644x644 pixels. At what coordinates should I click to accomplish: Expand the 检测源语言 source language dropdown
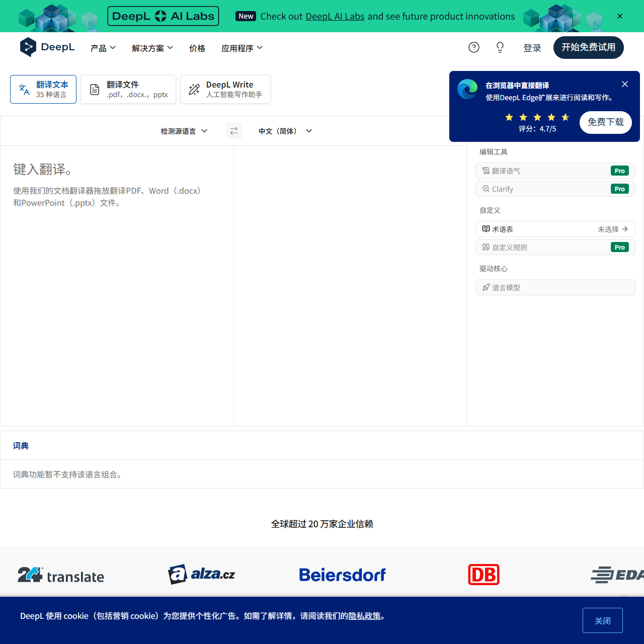[x=184, y=131]
